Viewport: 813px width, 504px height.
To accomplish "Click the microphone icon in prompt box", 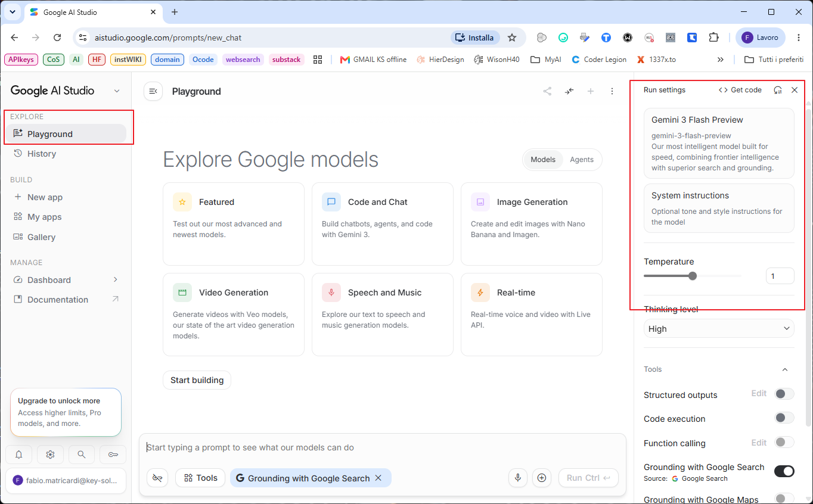I will tap(518, 478).
